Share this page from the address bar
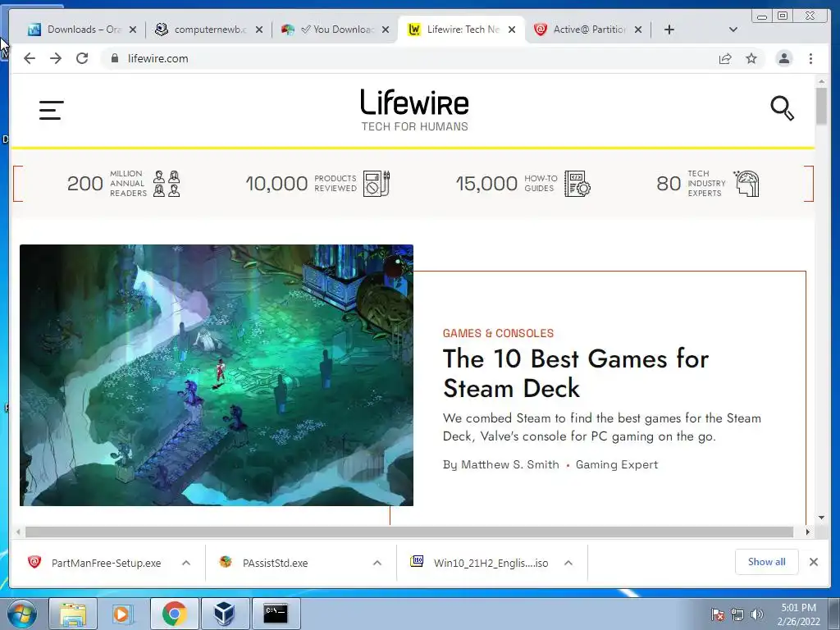This screenshot has height=630, width=840. pyautogui.click(x=725, y=58)
